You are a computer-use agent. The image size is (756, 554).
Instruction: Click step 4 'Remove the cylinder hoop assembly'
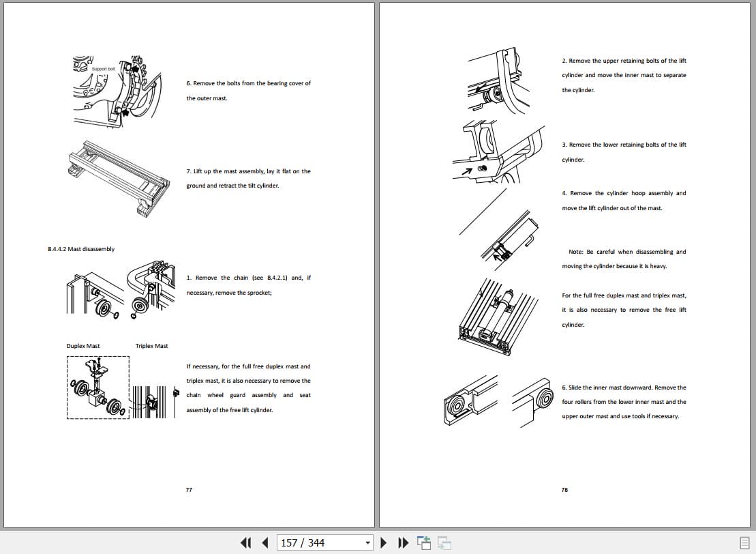pyautogui.click(x=624, y=201)
